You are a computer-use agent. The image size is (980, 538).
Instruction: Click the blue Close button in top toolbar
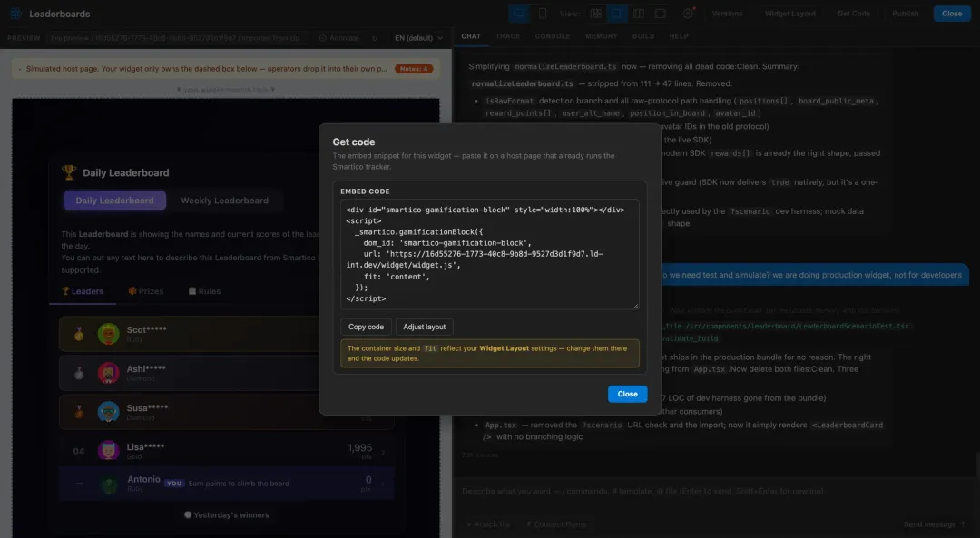pyautogui.click(x=951, y=13)
